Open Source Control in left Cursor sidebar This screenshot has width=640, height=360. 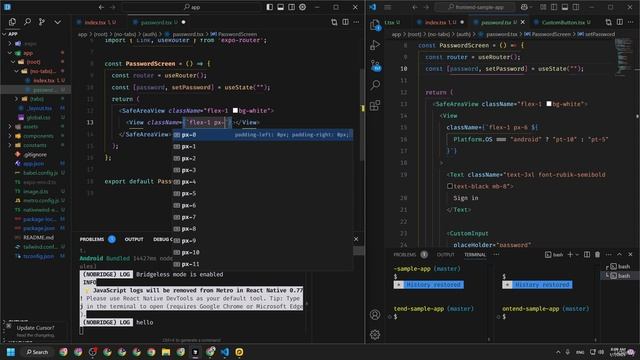click(42, 22)
